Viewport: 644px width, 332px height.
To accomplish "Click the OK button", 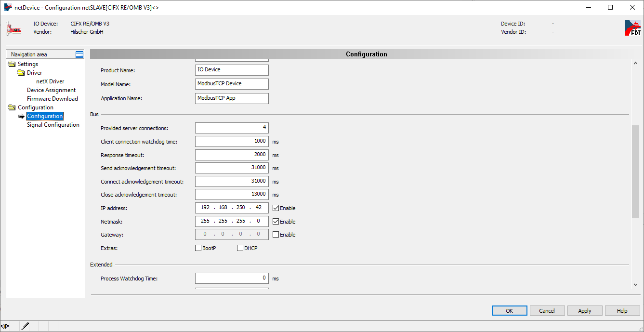I will point(510,311).
